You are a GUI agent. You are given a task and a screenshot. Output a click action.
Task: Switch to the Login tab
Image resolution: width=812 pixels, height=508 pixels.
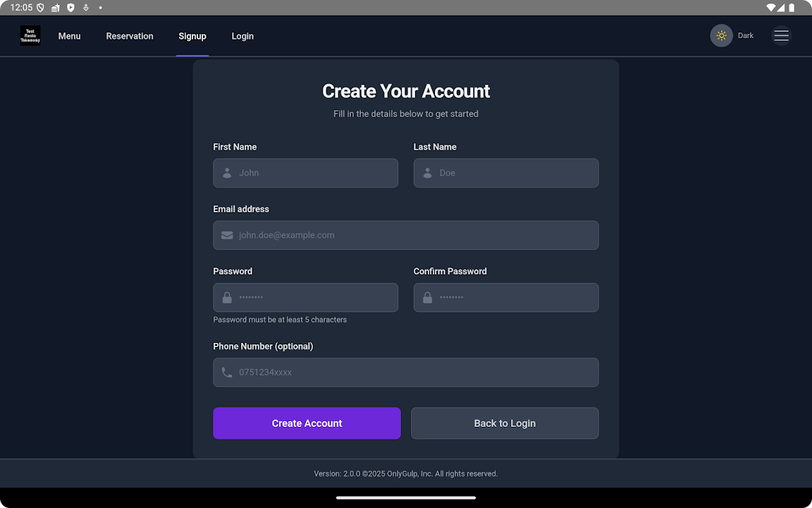242,36
